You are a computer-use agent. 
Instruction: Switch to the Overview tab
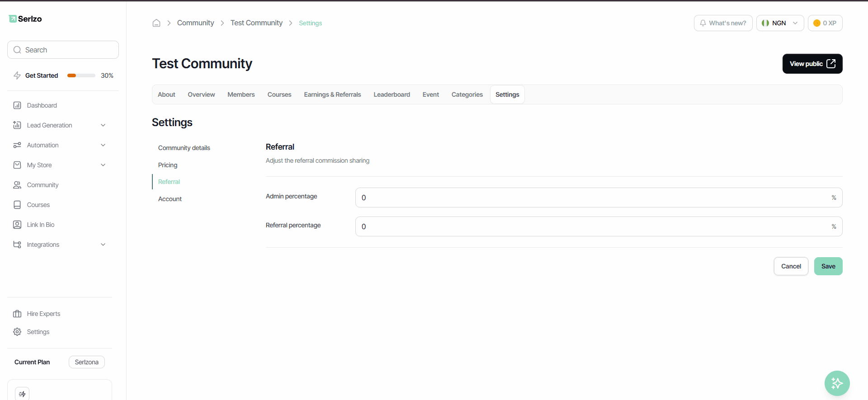tap(201, 94)
